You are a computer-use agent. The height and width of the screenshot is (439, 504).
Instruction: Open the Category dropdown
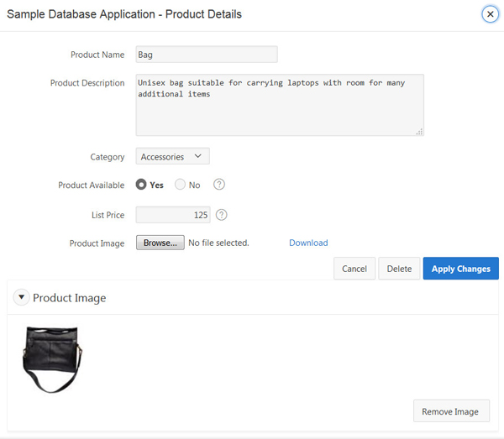(172, 156)
